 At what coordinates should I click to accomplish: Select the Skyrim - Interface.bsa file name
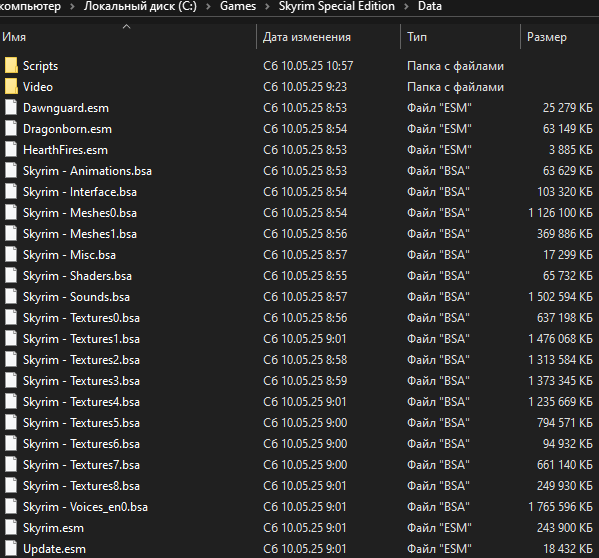[x=80, y=192]
